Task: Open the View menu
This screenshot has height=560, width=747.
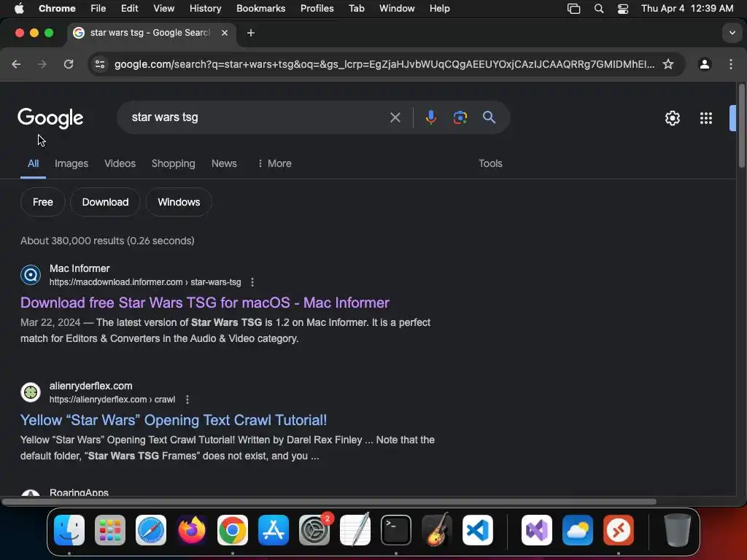Action: (x=164, y=9)
